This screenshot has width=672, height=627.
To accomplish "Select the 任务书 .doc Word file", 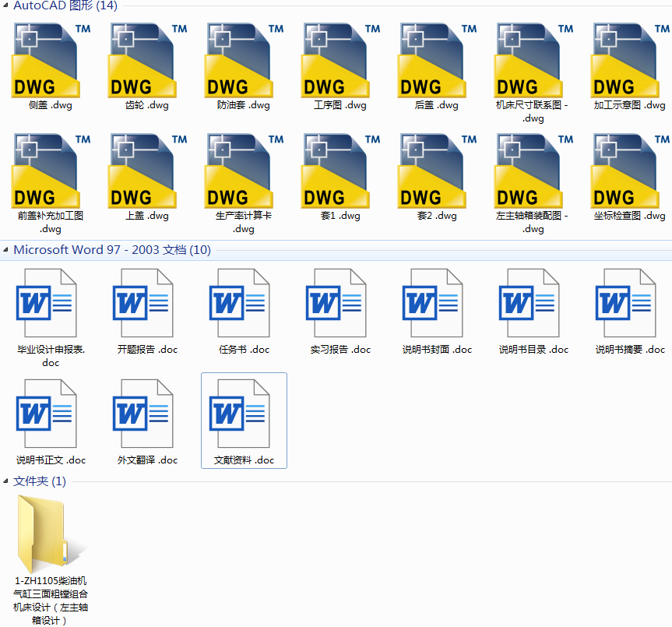I will (240, 303).
